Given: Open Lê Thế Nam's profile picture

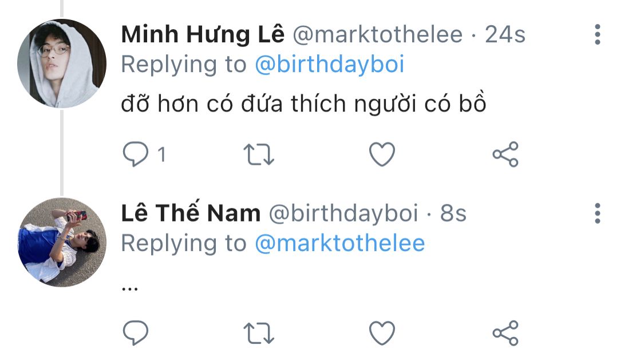Looking at the screenshot, I should click(62, 242).
